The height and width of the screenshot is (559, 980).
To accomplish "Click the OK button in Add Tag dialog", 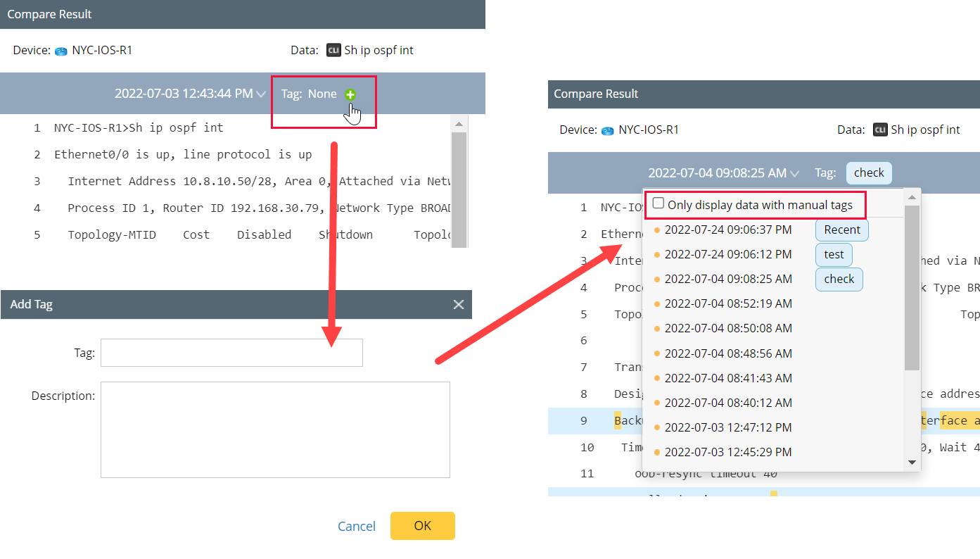I will tap(422, 525).
